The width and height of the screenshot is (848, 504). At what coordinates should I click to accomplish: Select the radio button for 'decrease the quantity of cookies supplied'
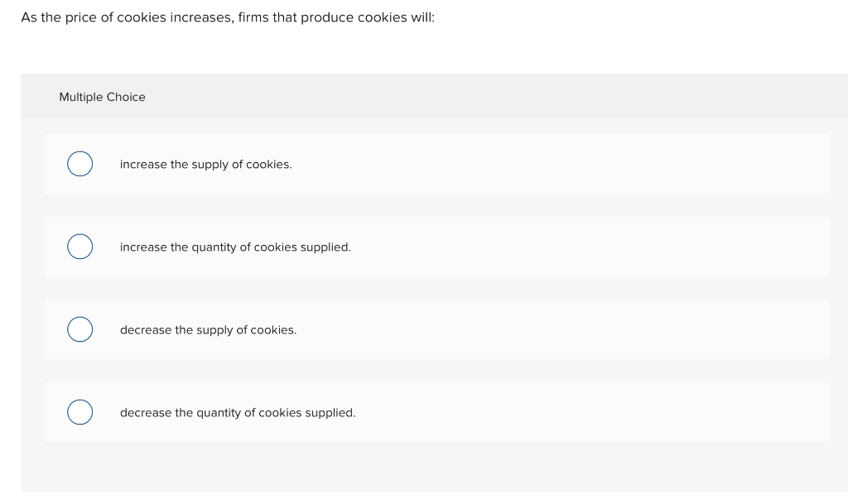(79, 411)
